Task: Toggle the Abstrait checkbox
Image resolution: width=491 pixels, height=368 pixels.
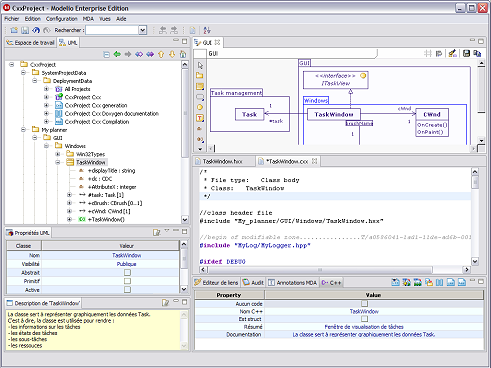Action: [127, 273]
